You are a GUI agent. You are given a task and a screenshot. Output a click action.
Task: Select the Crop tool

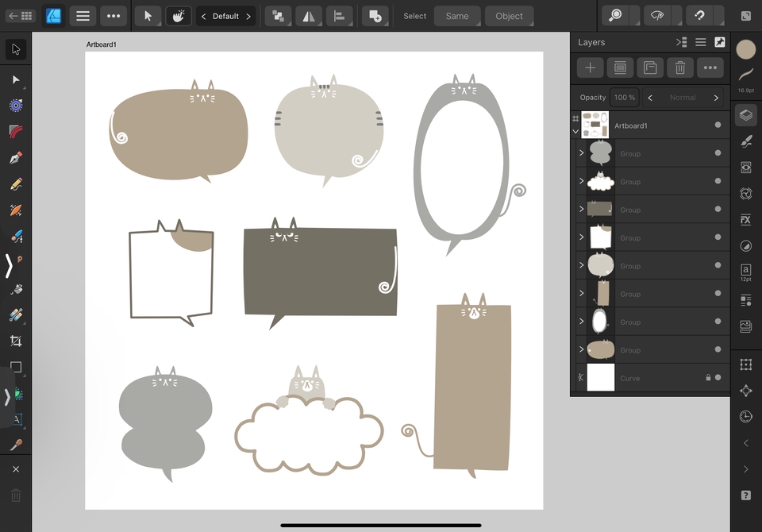[16, 341]
